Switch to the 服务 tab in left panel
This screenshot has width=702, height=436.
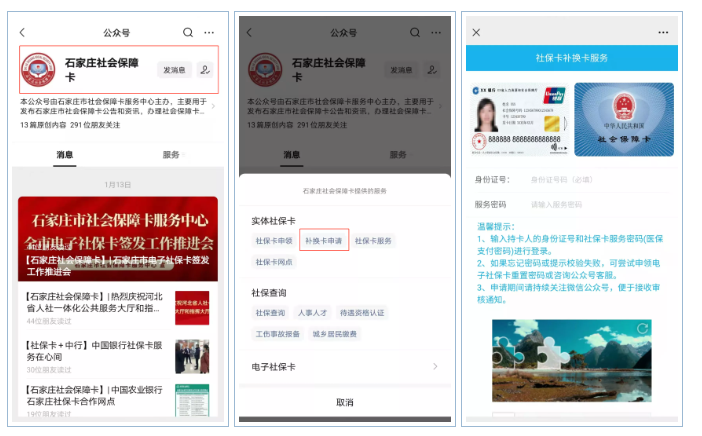click(171, 155)
